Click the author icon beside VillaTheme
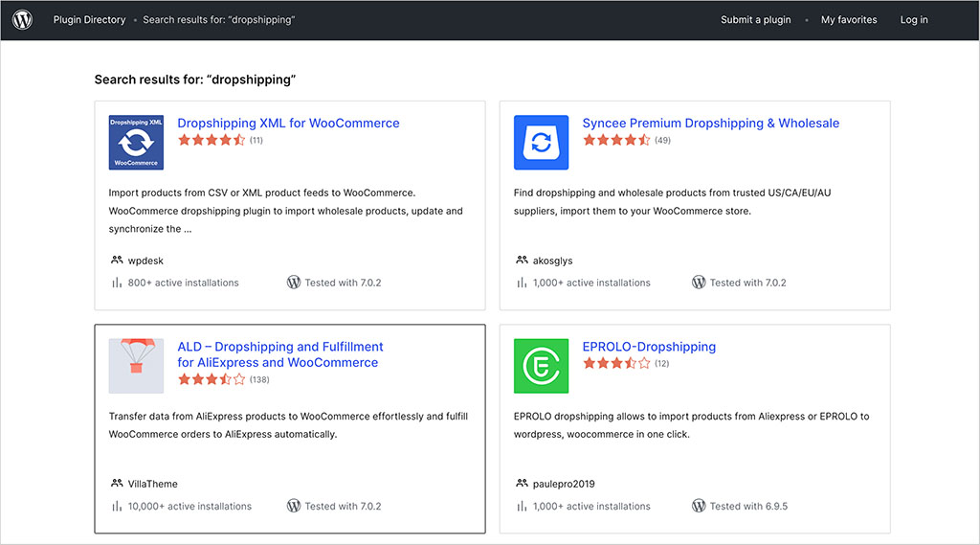 pyautogui.click(x=117, y=483)
